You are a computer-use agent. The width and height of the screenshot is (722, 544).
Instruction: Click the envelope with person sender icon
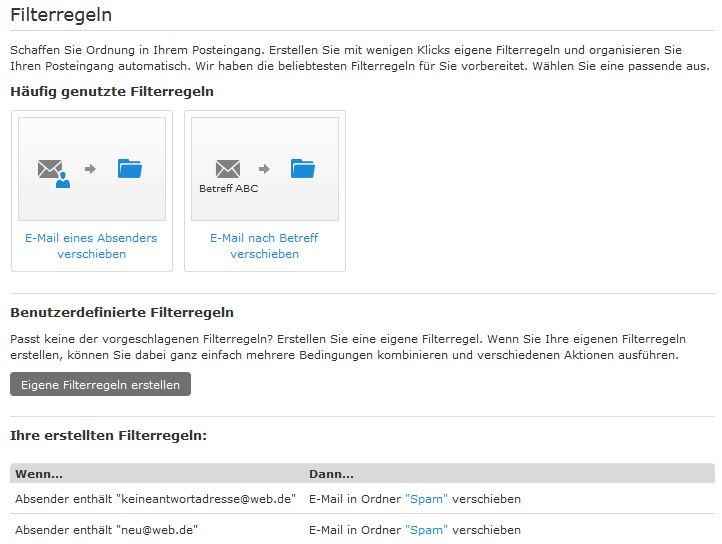pyautogui.click(x=54, y=173)
